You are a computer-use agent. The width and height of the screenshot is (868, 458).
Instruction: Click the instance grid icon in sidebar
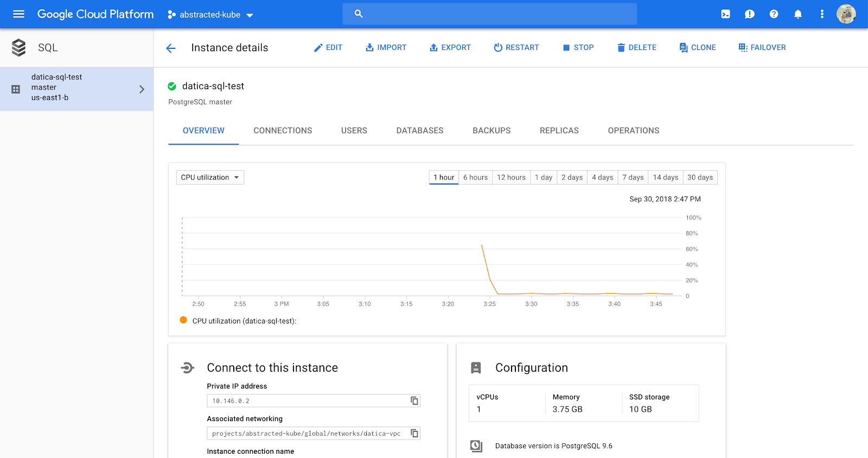coord(16,89)
